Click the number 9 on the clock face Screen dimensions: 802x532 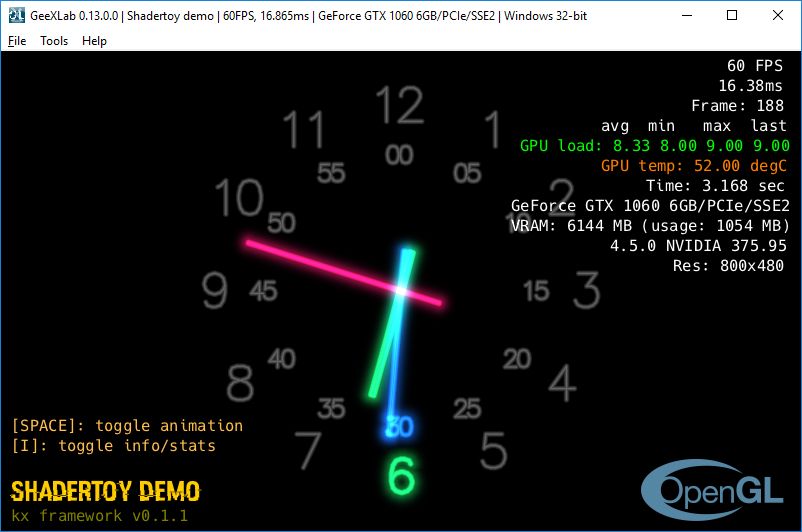pos(214,290)
